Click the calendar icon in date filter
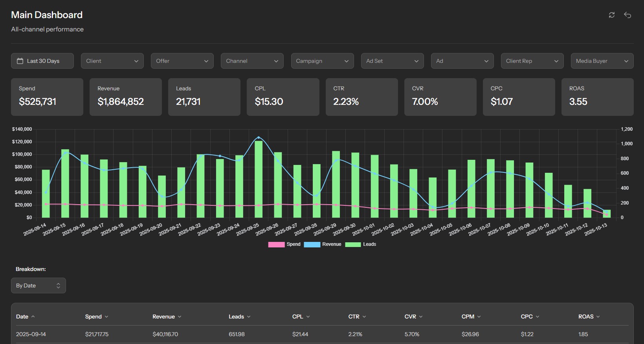The height and width of the screenshot is (344, 644). pyautogui.click(x=20, y=61)
